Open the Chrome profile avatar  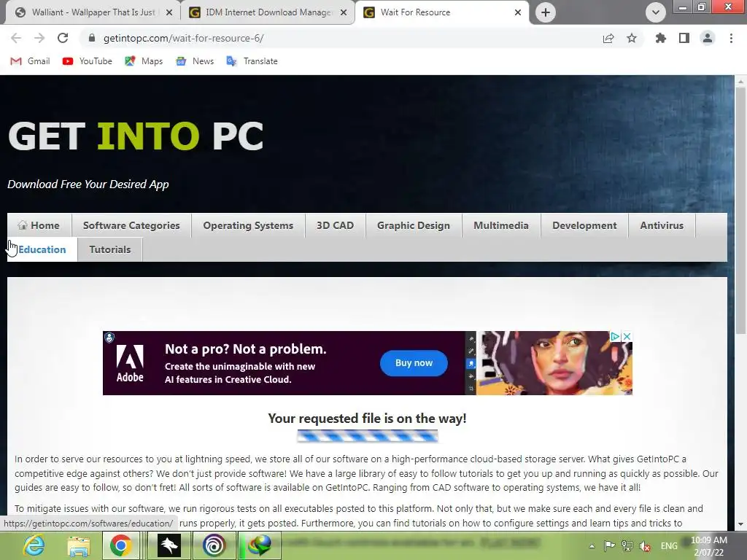tap(708, 38)
